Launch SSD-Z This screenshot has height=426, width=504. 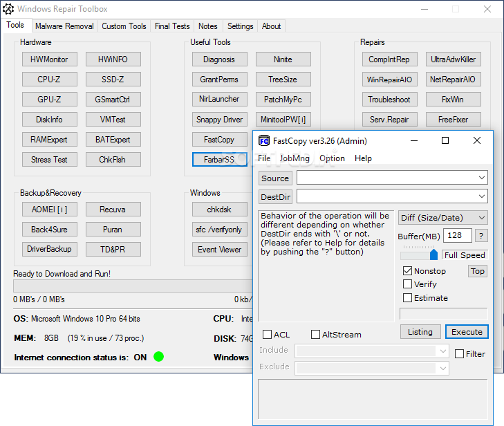tap(113, 79)
